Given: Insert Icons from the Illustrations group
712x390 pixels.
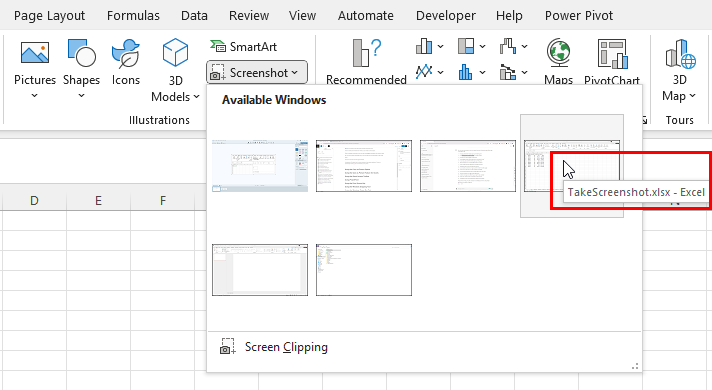Looking at the screenshot, I should pos(126,63).
